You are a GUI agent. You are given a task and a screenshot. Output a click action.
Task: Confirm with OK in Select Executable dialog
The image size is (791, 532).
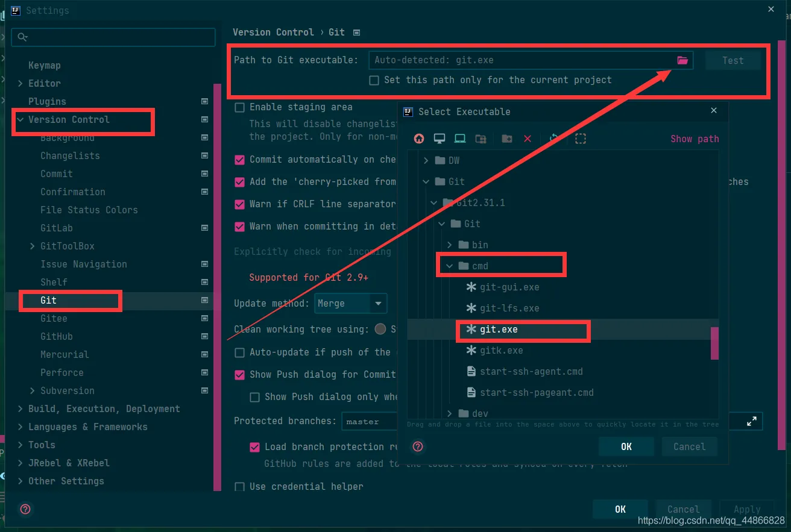click(x=626, y=446)
